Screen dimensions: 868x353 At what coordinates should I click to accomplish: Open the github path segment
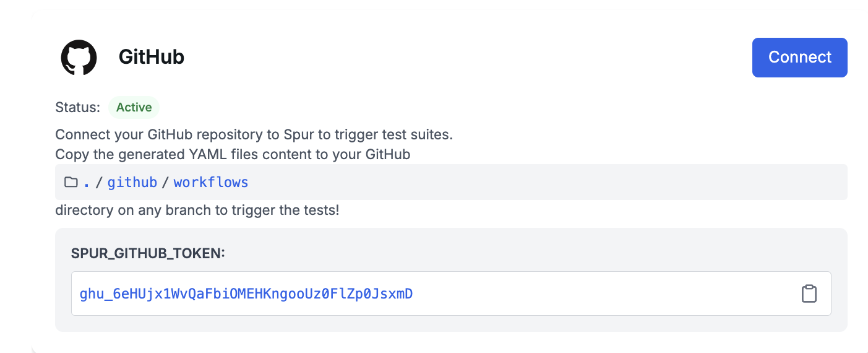[x=132, y=182]
